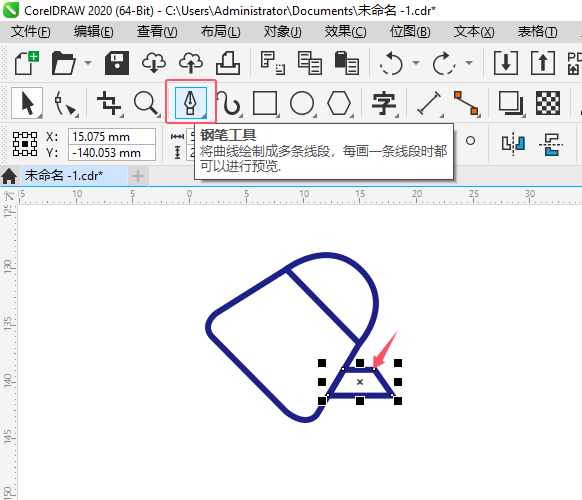
Task: Select the Transparency checkerboard tool
Action: coord(548,103)
